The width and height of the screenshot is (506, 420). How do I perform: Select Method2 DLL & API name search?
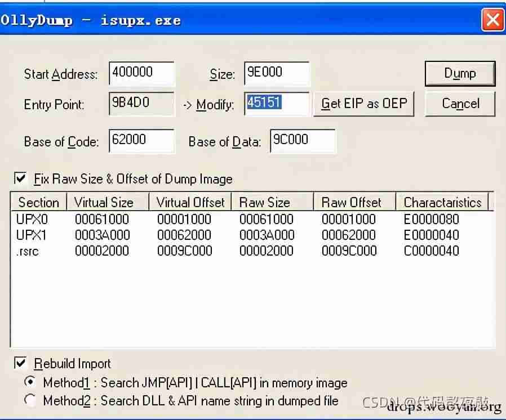point(30,400)
